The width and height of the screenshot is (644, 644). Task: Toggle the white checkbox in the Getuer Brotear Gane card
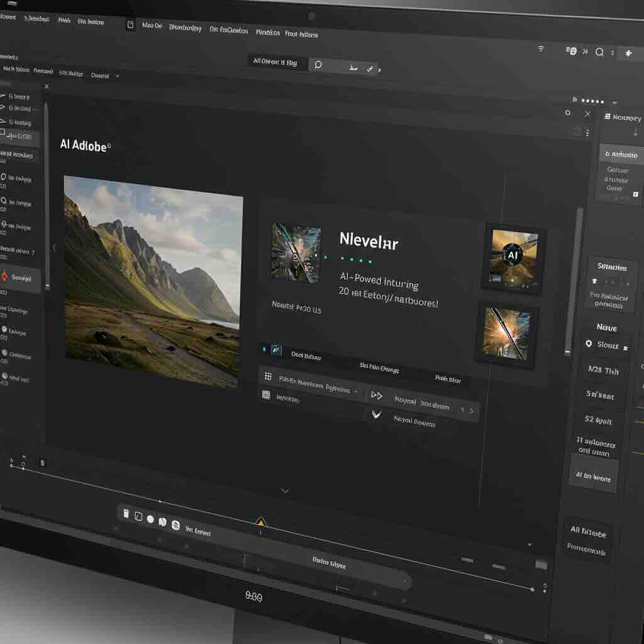coord(635,194)
